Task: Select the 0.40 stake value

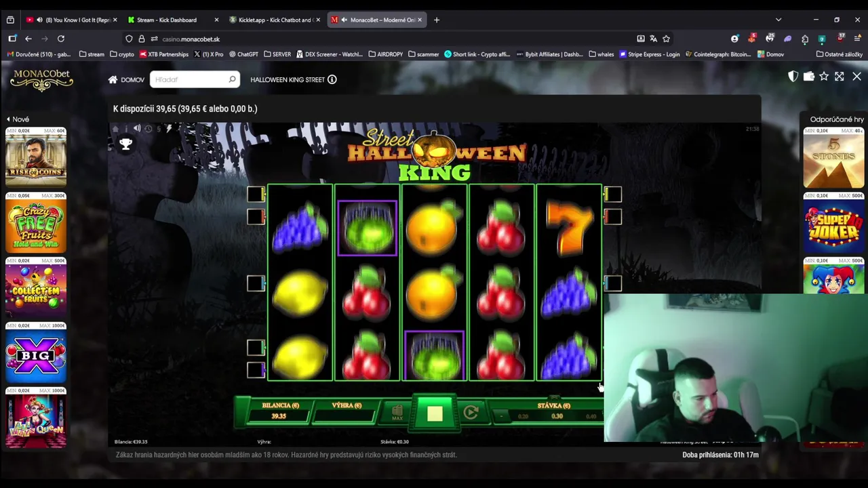Action: click(591, 416)
